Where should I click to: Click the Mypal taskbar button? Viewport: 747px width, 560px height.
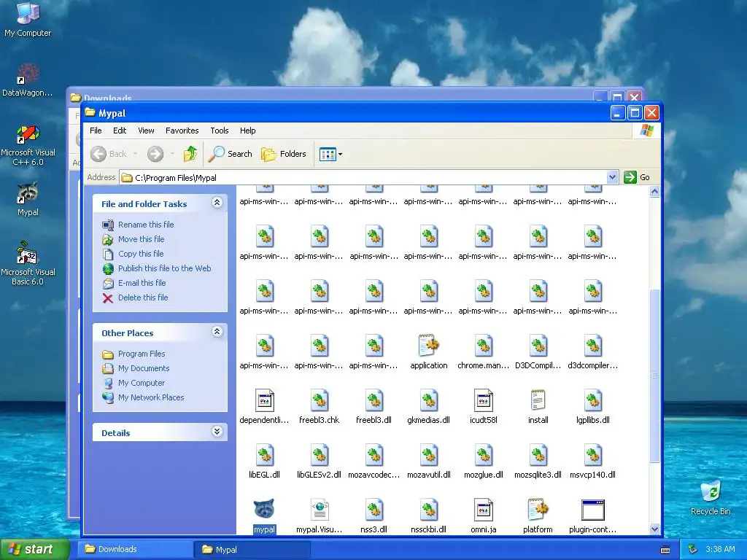tap(252, 550)
